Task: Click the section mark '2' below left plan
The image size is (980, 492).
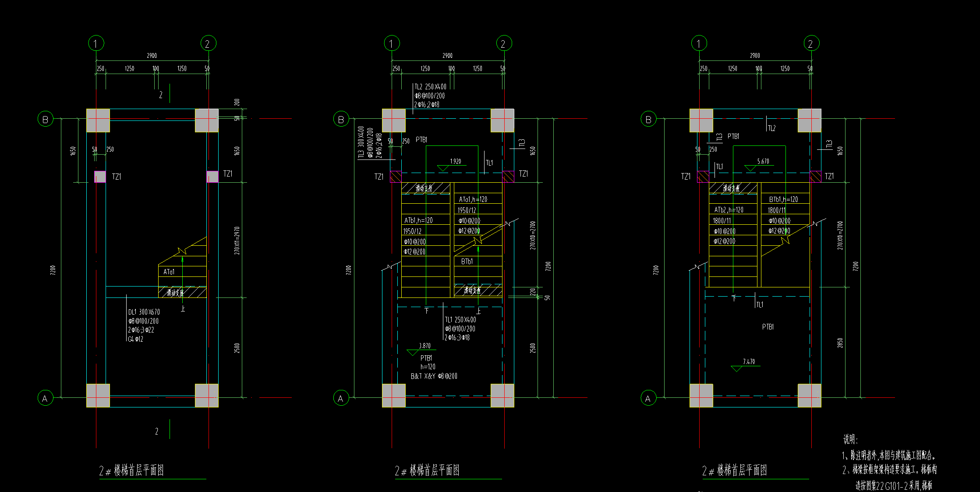Action: click(x=157, y=432)
